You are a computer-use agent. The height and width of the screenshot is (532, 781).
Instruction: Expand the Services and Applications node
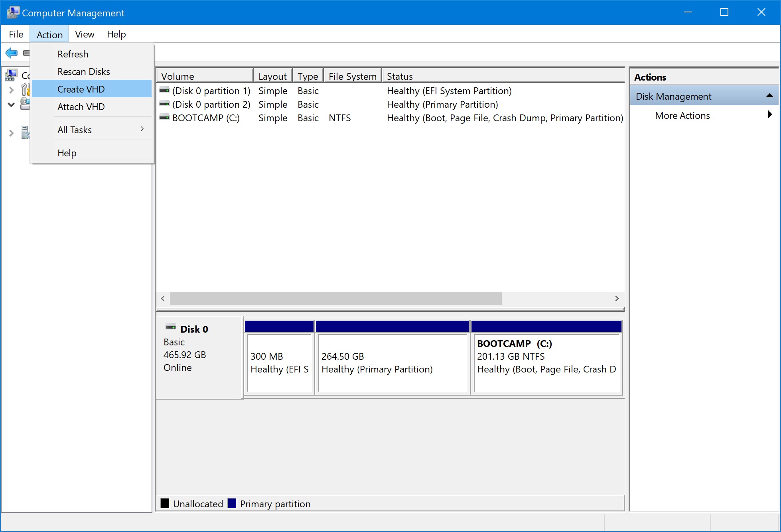(x=11, y=133)
